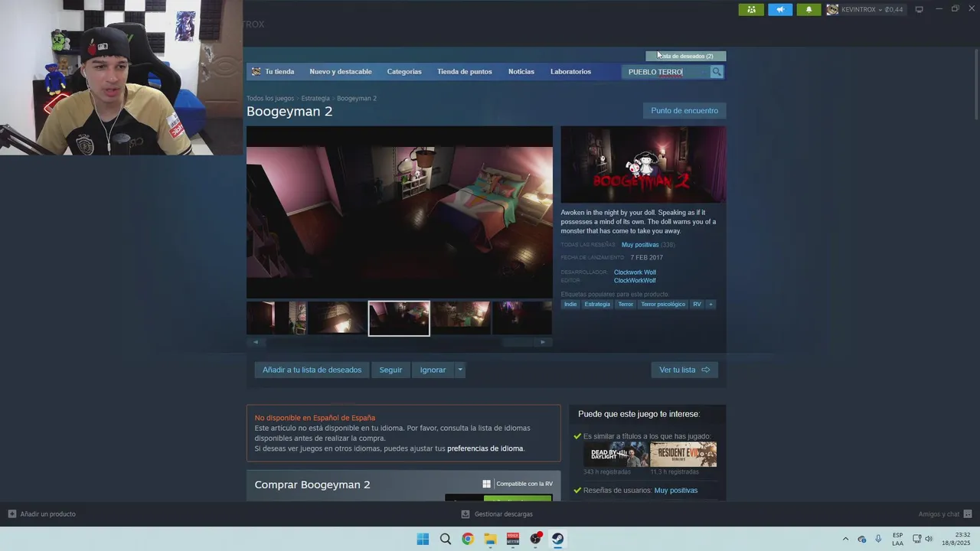This screenshot has width=980, height=551.
Task: Click the Boogeyman 2 header capsule image
Action: tap(643, 165)
